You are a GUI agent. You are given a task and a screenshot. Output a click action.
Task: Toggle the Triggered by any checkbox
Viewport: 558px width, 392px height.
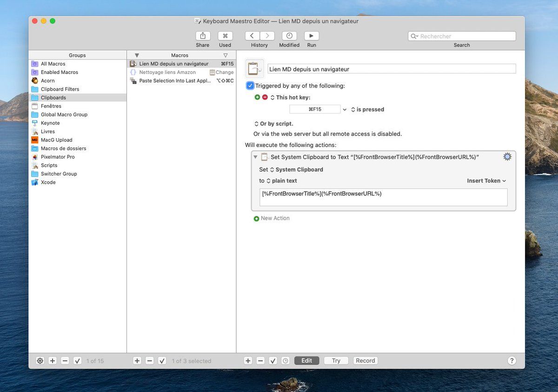(x=250, y=86)
